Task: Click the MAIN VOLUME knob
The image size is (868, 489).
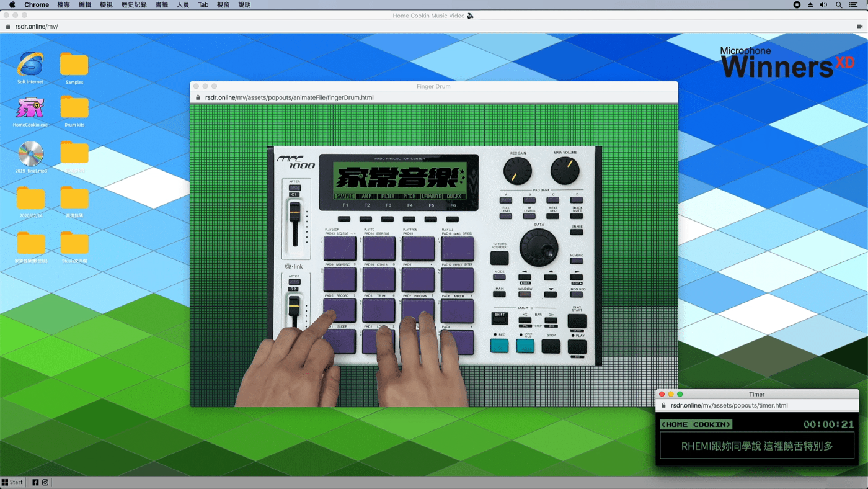Action: click(x=565, y=171)
